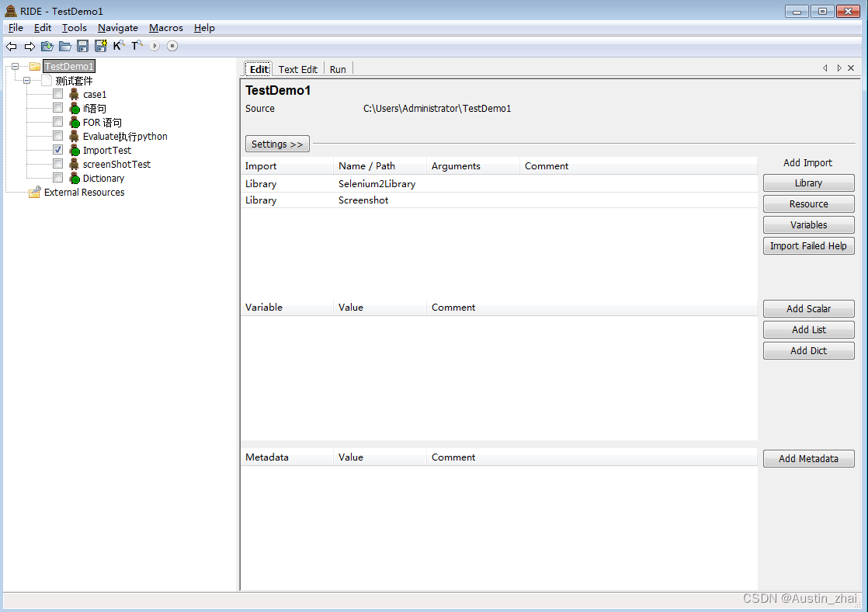The image size is (868, 612).
Task: Open Search Keywords with the K icon
Action: (x=119, y=45)
